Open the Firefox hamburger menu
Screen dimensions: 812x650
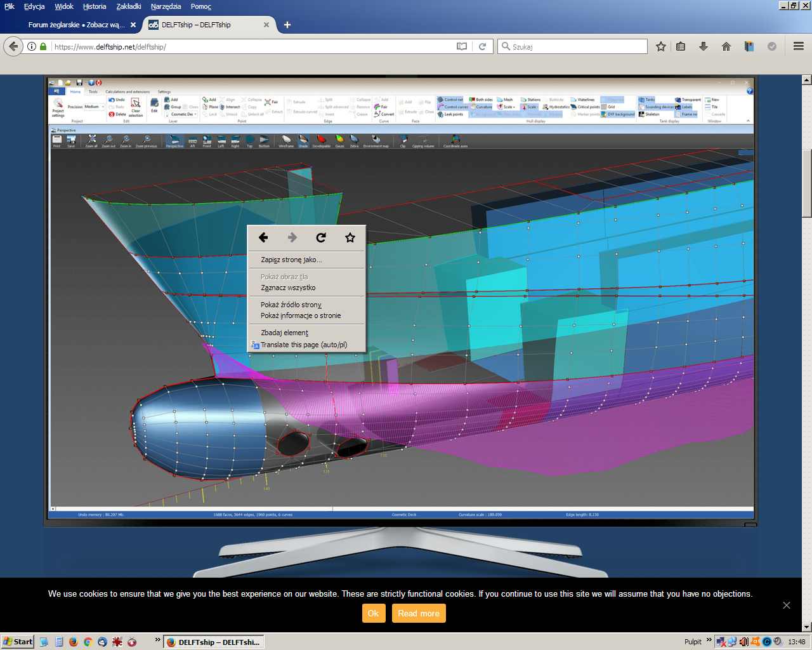pyautogui.click(x=799, y=46)
